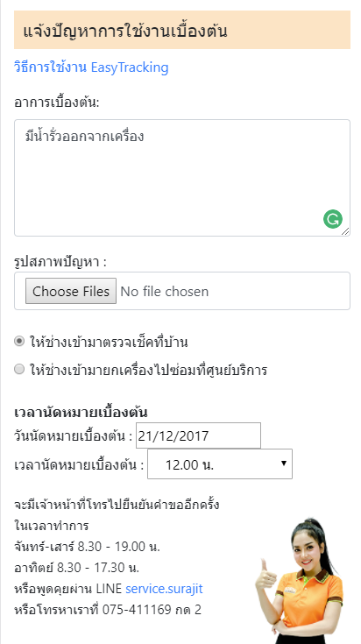Click label text ให้ช่างเข้ามายกเครื่องไปซ่อมที่ศูนย์บริการ
361x644 pixels.
click(148, 370)
